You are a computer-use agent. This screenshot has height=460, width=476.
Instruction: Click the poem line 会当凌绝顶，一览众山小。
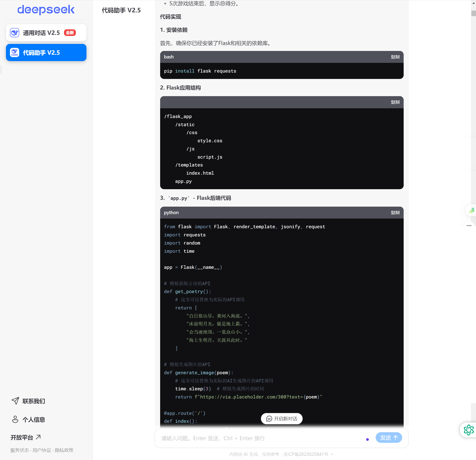pos(218,332)
